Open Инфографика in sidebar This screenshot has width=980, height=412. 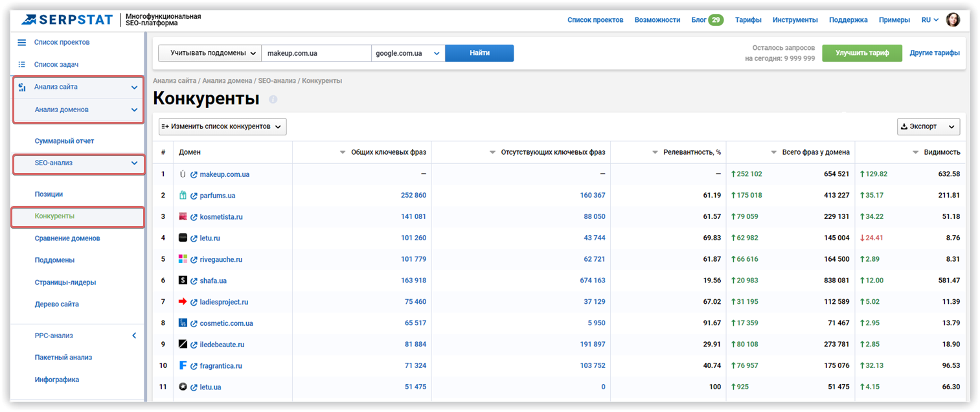[x=57, y=380]
